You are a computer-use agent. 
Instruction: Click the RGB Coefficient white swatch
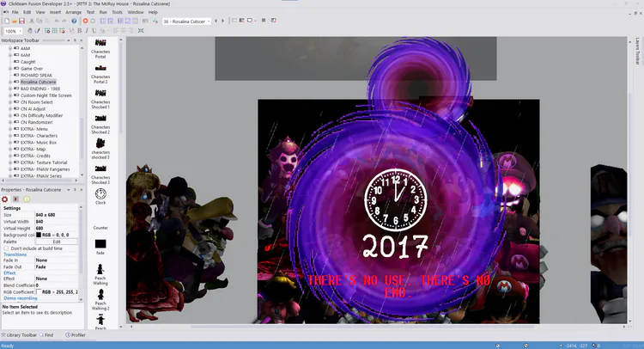[39, 292]
